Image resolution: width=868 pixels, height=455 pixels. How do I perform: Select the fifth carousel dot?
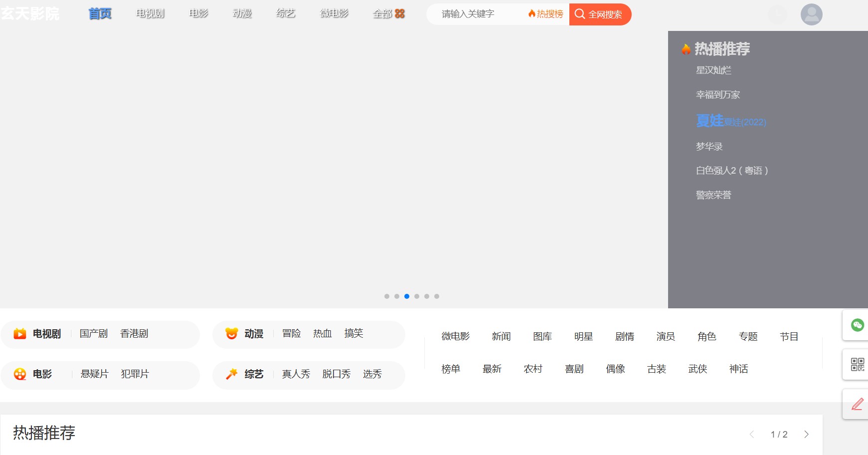click(427, 296)
